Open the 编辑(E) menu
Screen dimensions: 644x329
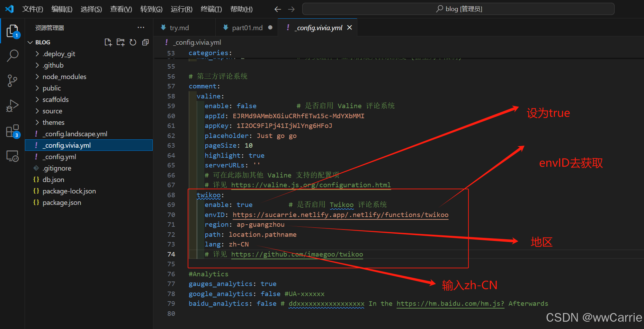(62, 9)
